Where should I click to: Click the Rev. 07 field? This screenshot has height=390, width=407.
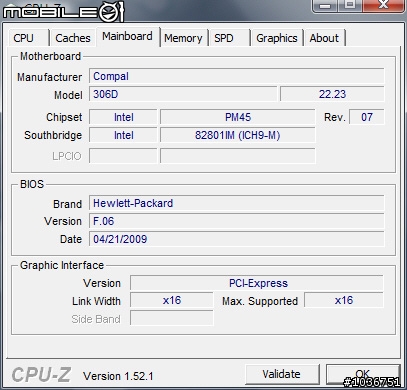[367, 117]
